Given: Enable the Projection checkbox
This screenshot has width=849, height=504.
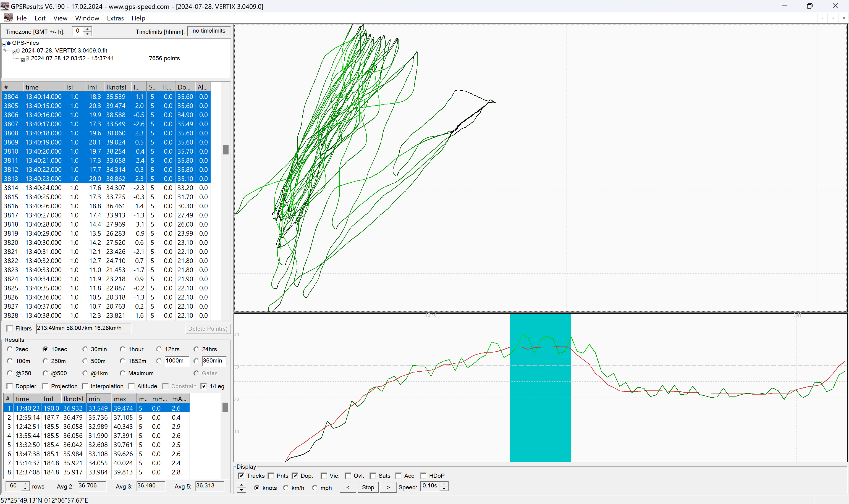Looking at the screenshot, I should 45,386.
